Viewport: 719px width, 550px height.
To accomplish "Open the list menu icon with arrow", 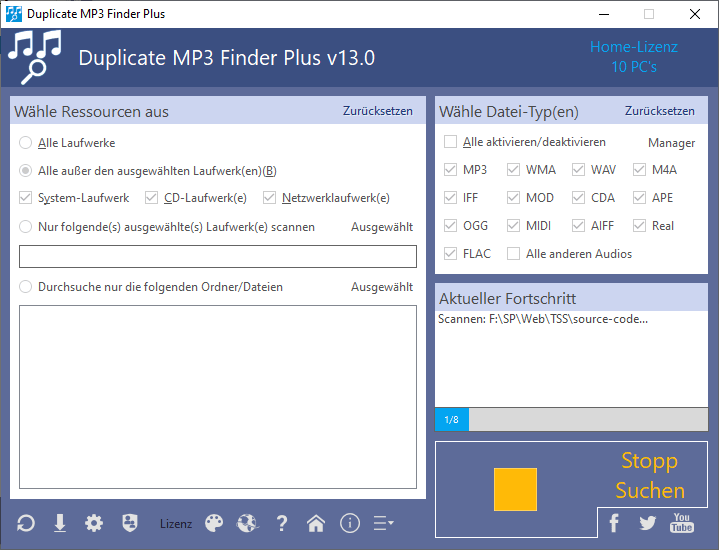I will tap(383, 523).
